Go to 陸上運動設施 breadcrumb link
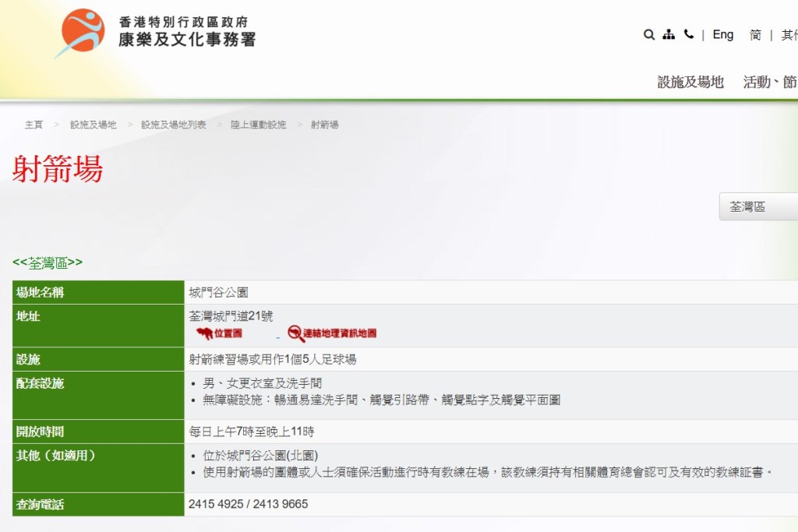Screen dimensions: 798x532 [259, 125]
